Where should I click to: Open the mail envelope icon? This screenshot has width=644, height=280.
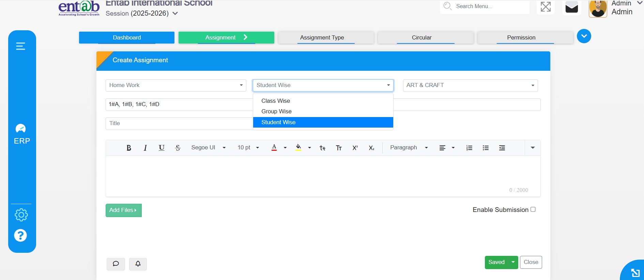pyautogui.click(x=571, y=7)
